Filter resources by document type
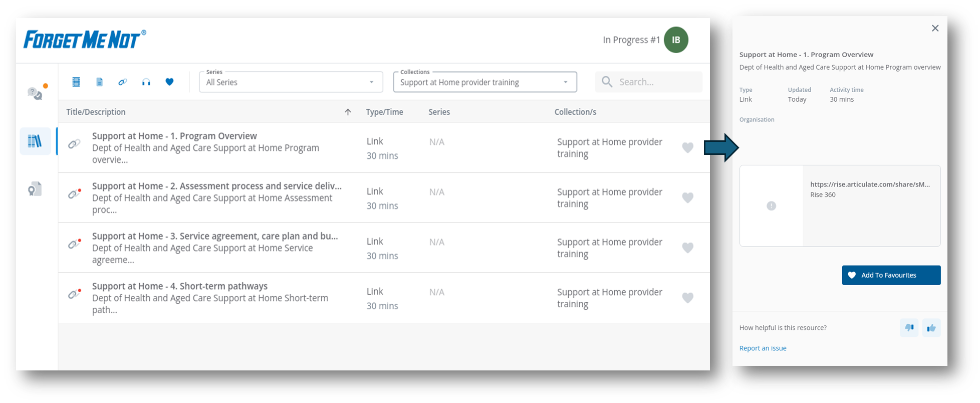 click(x=99, y=82)
